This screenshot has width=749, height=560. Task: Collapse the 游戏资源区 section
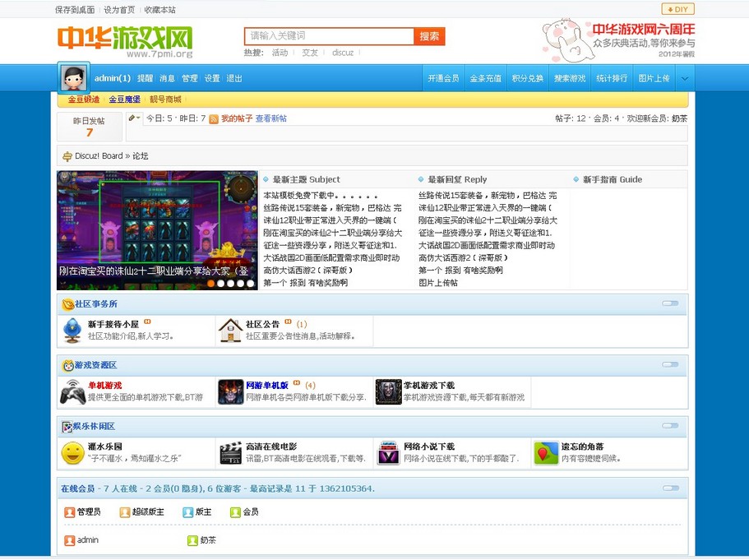[670, 364]
